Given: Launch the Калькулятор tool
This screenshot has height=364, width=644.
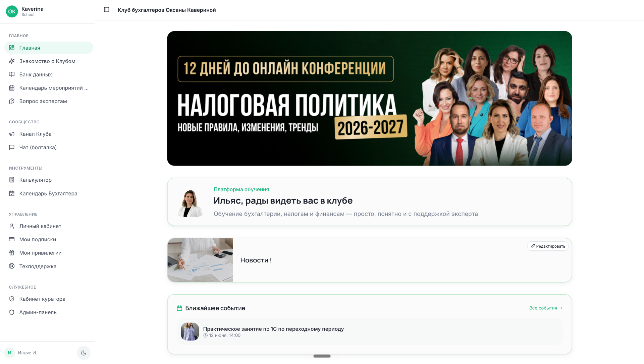Looking at the screenshot, I should click(49, 180).
